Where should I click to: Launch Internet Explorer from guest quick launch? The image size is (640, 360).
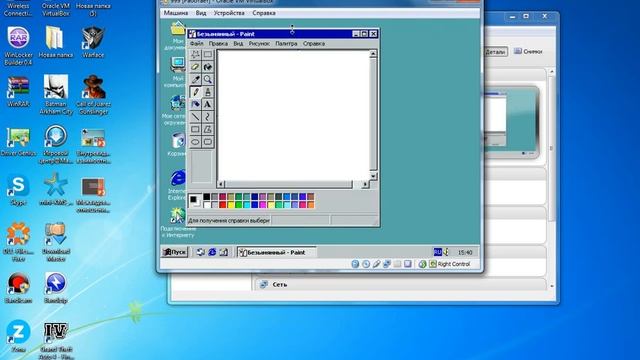(x=212, y=252)
